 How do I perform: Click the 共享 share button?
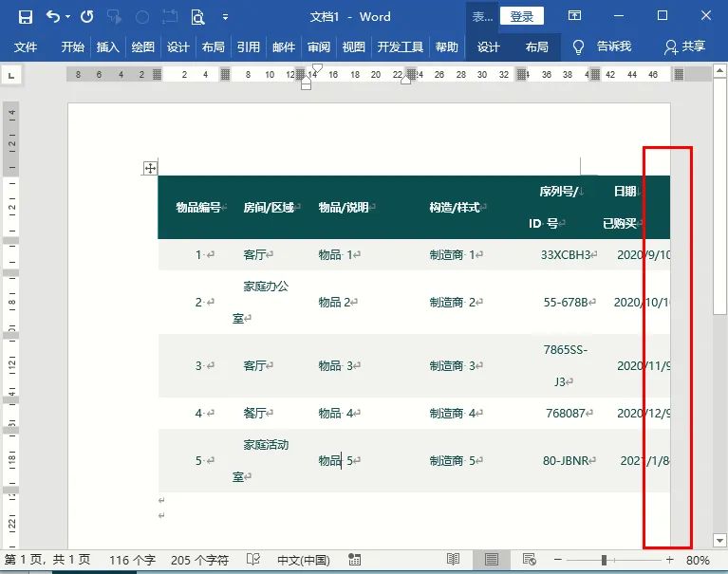(685, 46)
